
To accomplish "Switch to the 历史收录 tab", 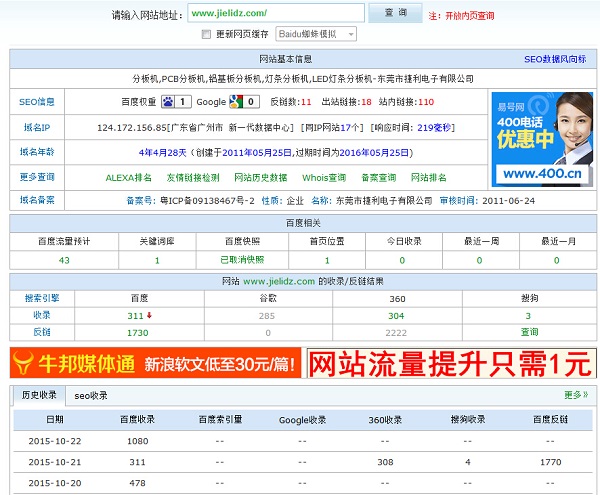I will tap(41, 395).
